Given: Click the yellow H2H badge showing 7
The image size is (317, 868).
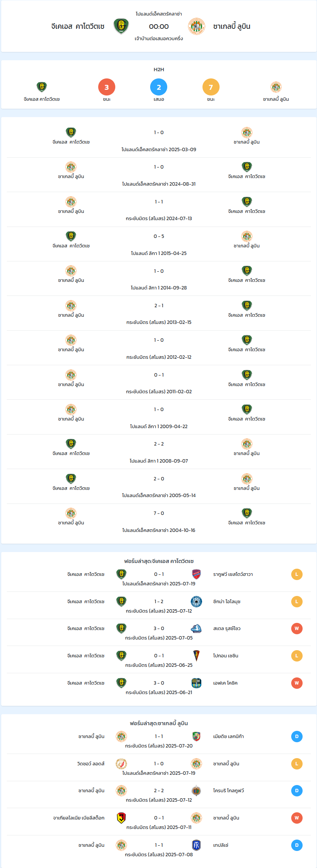Looking at the screenshot, I should click(211, 87).
